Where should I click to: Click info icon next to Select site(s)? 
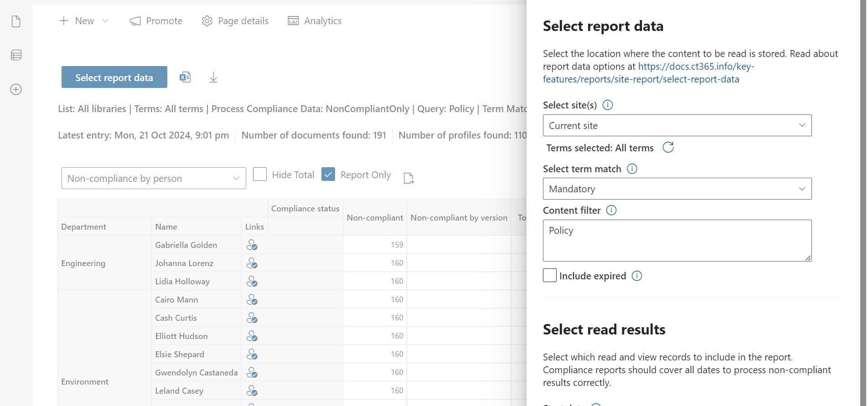[608, 105]
